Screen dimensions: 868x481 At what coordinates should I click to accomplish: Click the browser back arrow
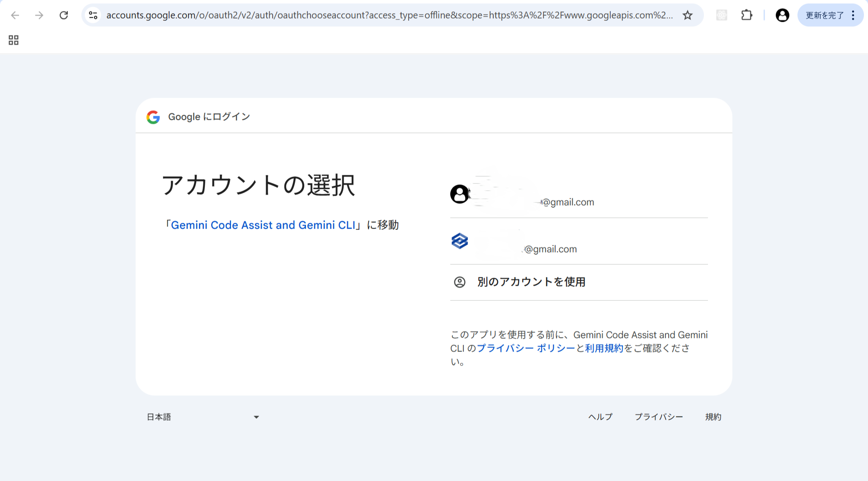click(x=15, y=15)
